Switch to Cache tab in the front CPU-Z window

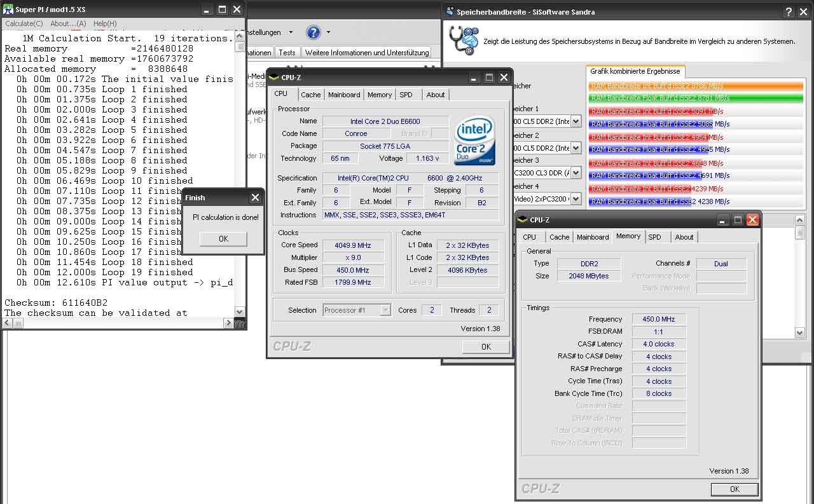311,95
